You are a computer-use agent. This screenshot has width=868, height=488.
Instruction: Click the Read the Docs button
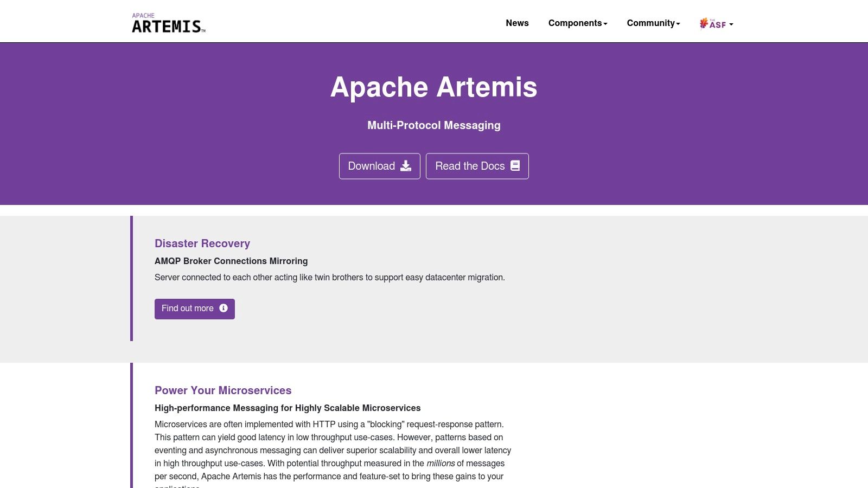pyautogui.click(x=477, y=166)
